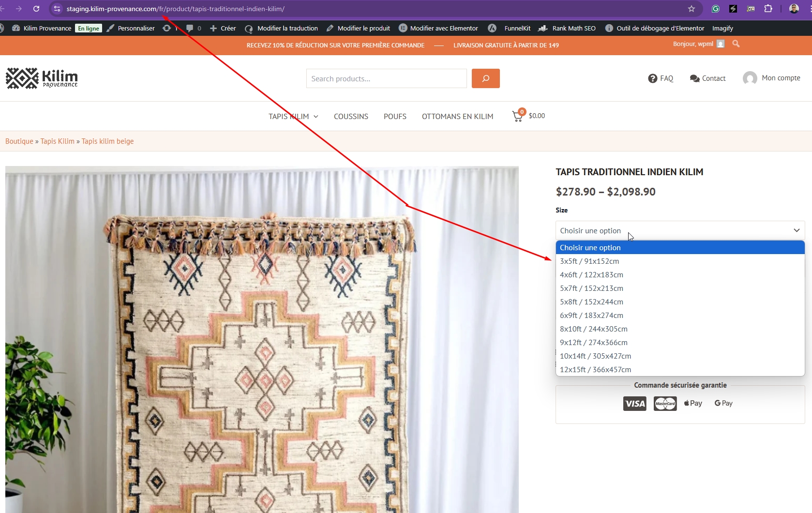Open Outil de débogage d'Elementor
The height and width of the screenshot is (513, 812).
pyautogui.click(x=655, y=28)
